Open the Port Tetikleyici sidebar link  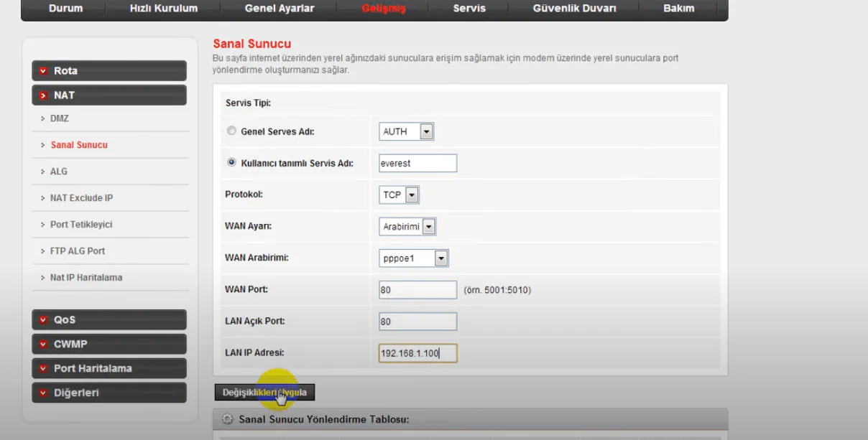click(80, 225)
